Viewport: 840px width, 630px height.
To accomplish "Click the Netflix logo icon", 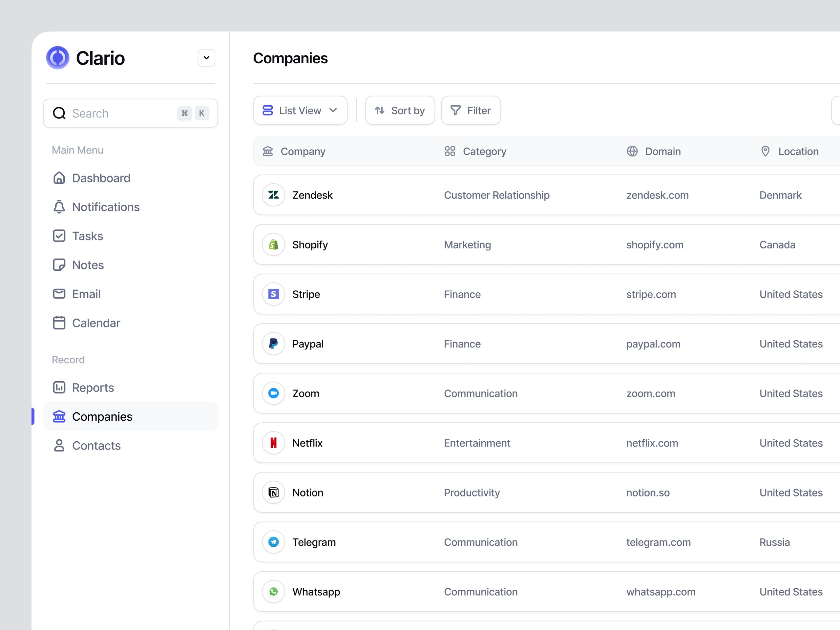I will [273, 443].
